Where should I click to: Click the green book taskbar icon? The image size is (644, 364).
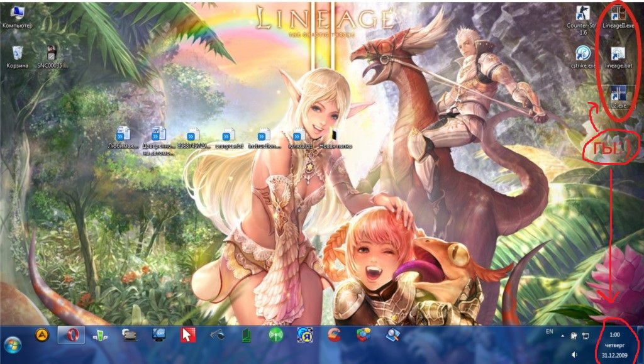coord(246,335)
